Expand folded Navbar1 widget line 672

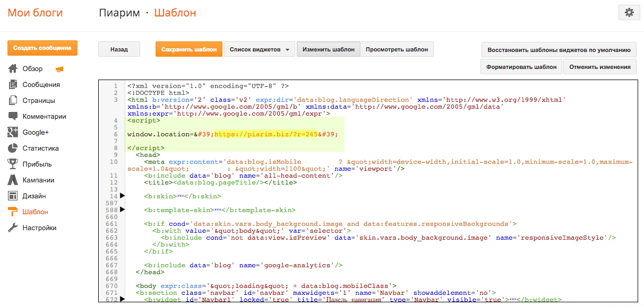(x=122, y=300)
